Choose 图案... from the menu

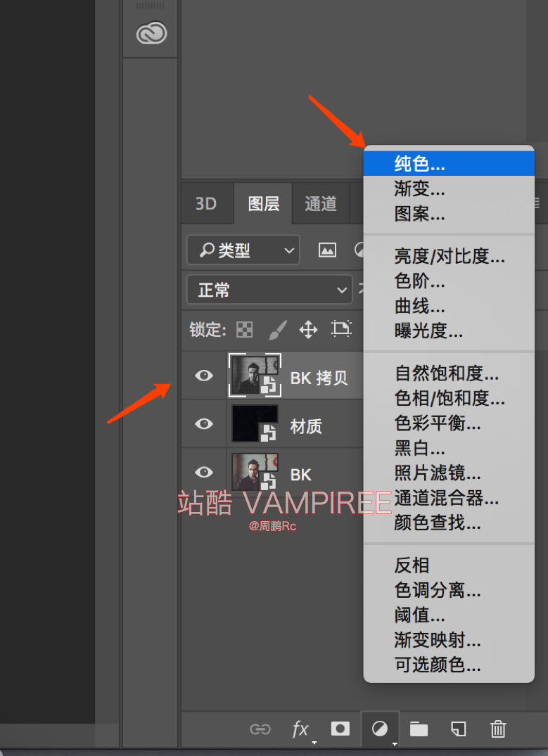pyautogui.click(x=449, y=214)
